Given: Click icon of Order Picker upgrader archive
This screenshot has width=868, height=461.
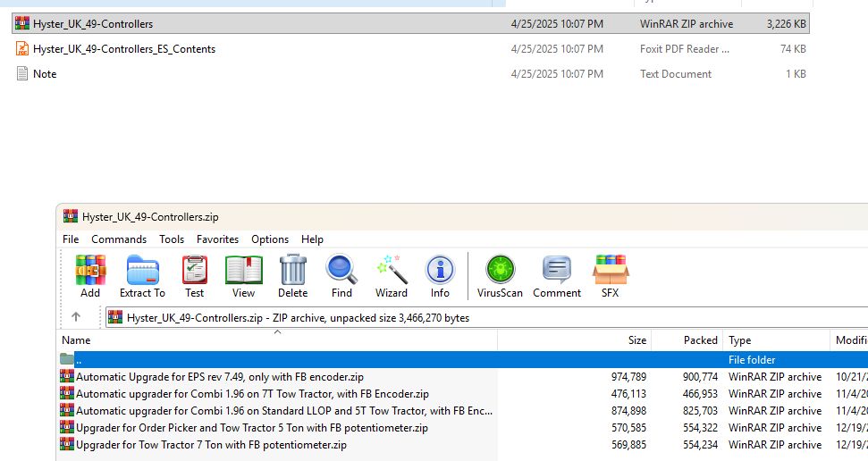Looking at the screenshot, I should click(67, 427).
